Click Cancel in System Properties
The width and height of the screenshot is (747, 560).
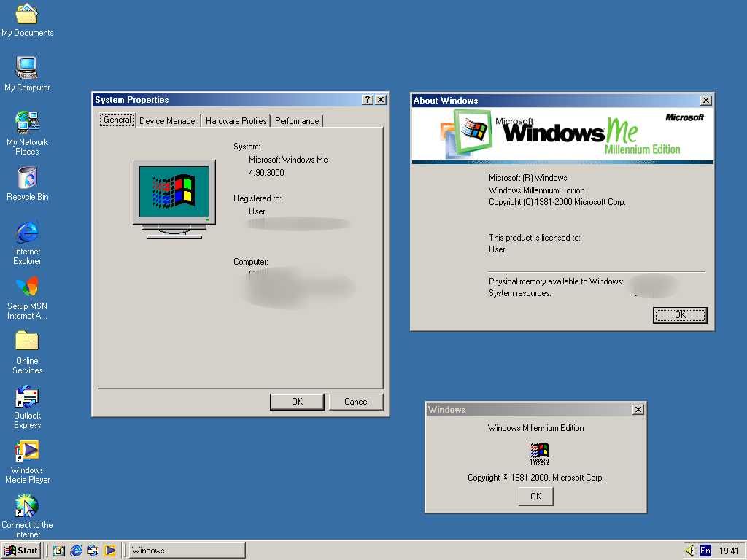pos(356,402)
